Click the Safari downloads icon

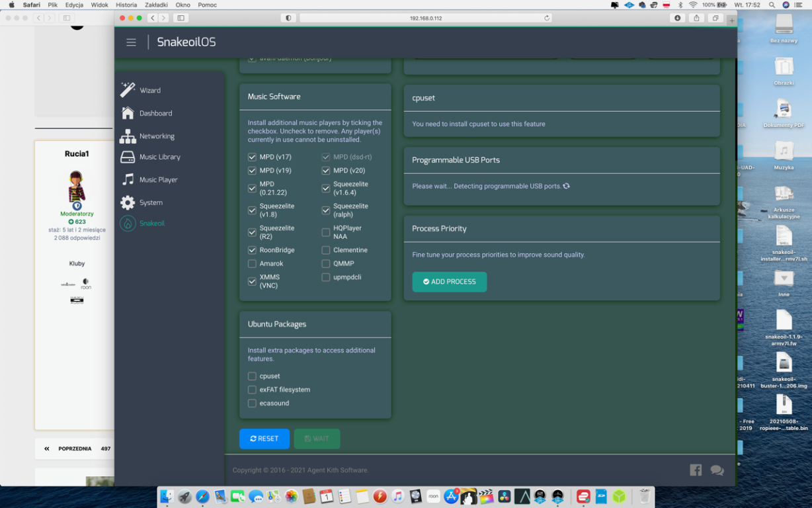pyautogui.click(x=677, y=18)
